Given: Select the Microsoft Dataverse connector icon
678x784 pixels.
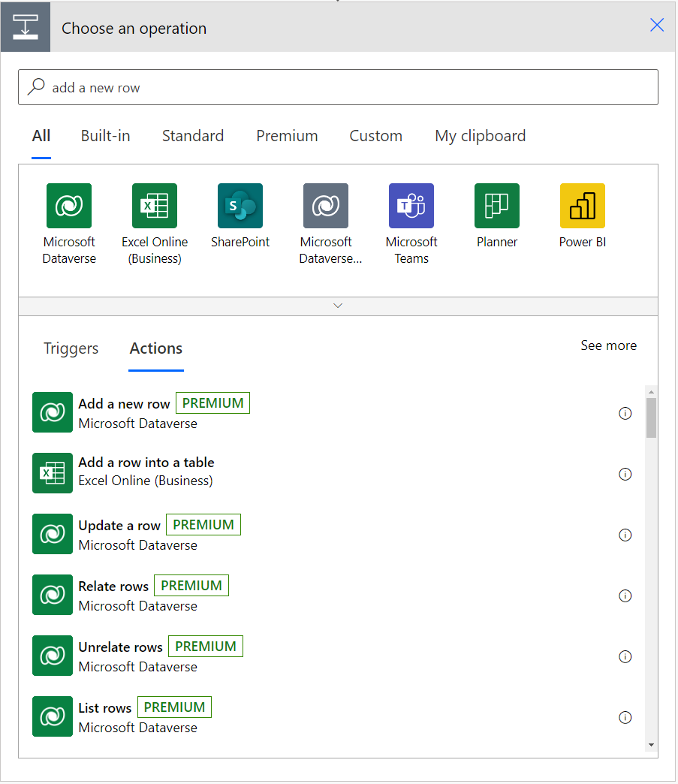Looking at the screenshot, I should pyautogui.click(x=68, y=206).
